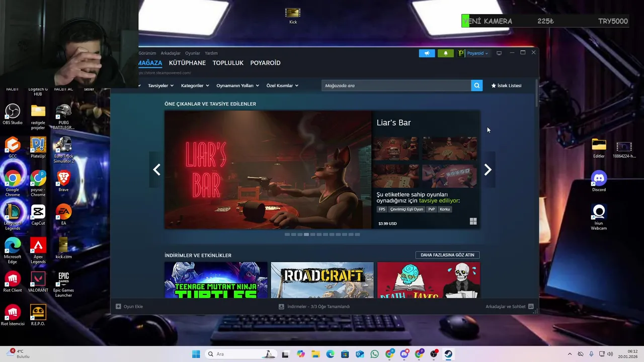Click the Windows platform icon on the Liar's Bar card

tap(473, 221)
